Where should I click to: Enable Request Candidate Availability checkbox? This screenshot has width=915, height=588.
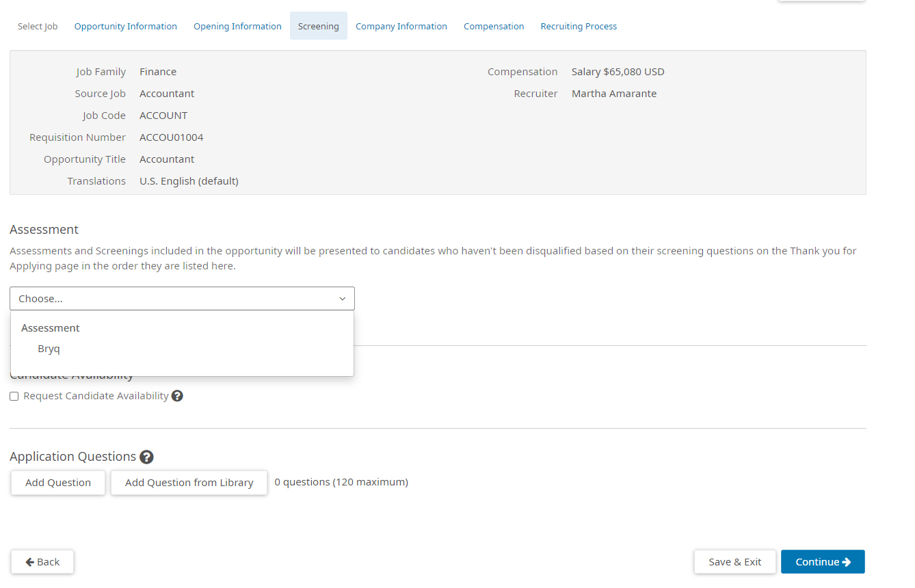[14, 397]
